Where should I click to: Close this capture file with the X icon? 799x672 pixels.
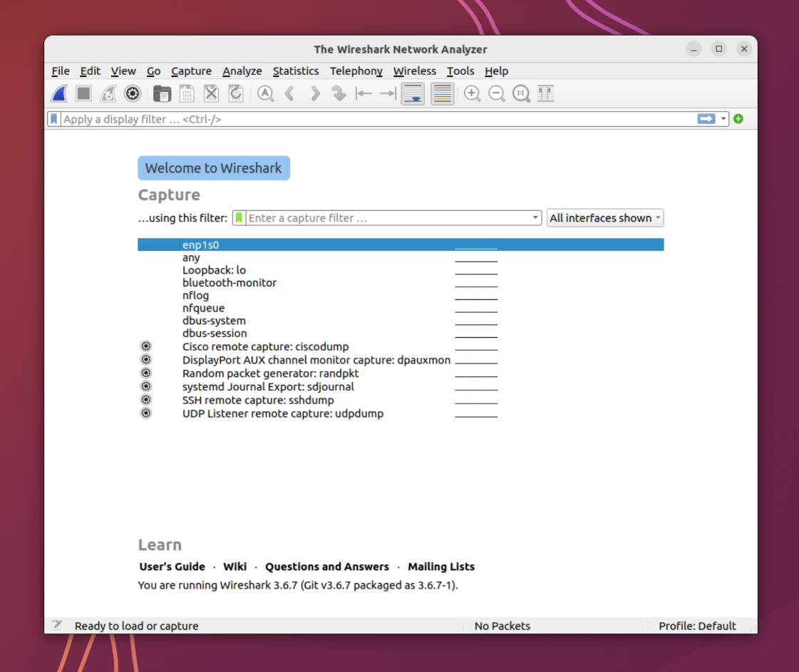click(x=212, y=94)
